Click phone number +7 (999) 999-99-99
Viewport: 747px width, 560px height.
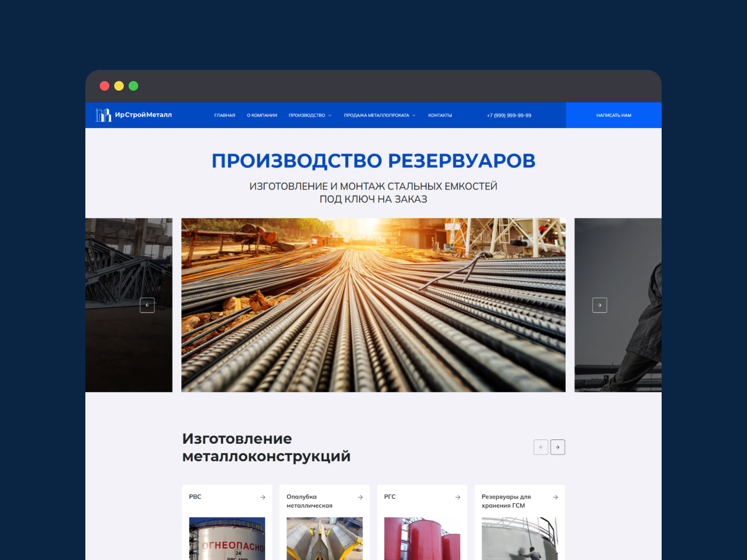pyautogui.click(x=509, y=115)
